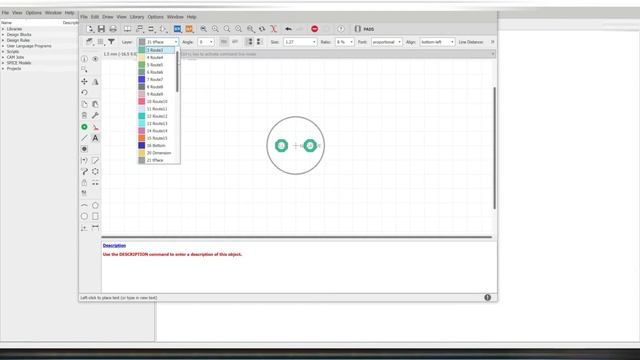Click the PASS design check button
Image resolution: width=640 pixels, height=360 pixels.
[x=364, y=29]
